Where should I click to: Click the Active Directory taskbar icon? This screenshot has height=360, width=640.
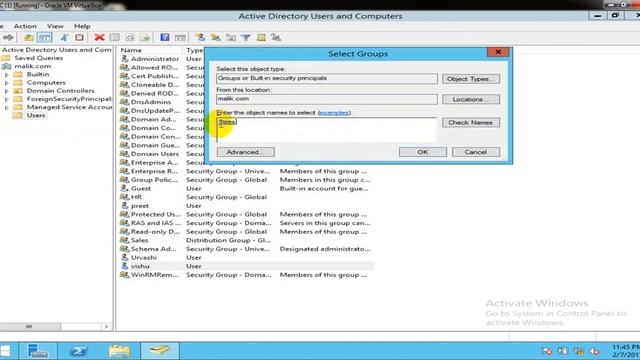(160, 351)
